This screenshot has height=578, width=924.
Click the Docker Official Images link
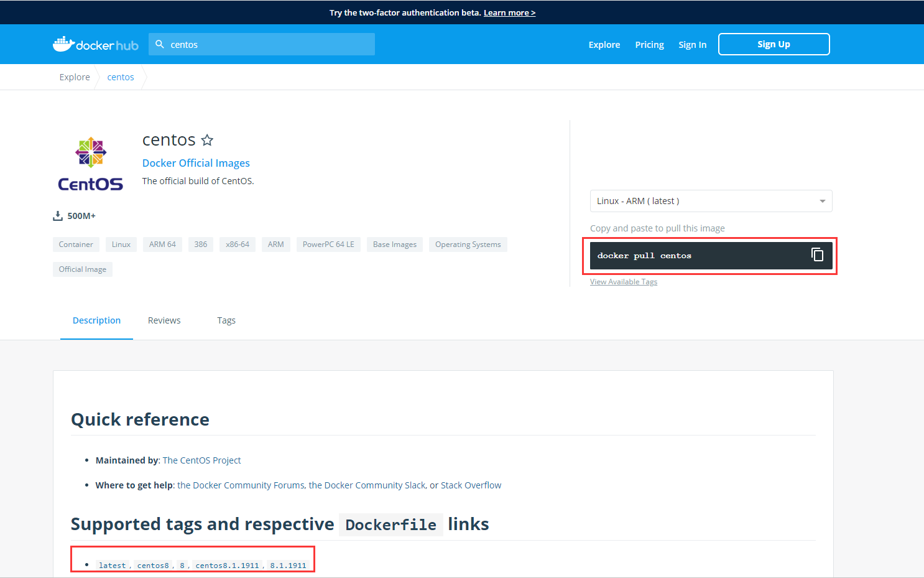[x=196, y=162]
